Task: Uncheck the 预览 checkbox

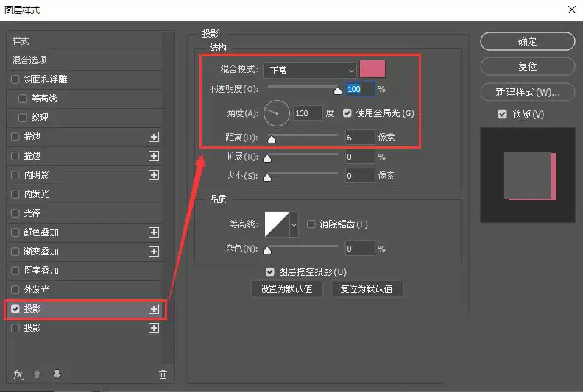Action: tap(502, 114)
